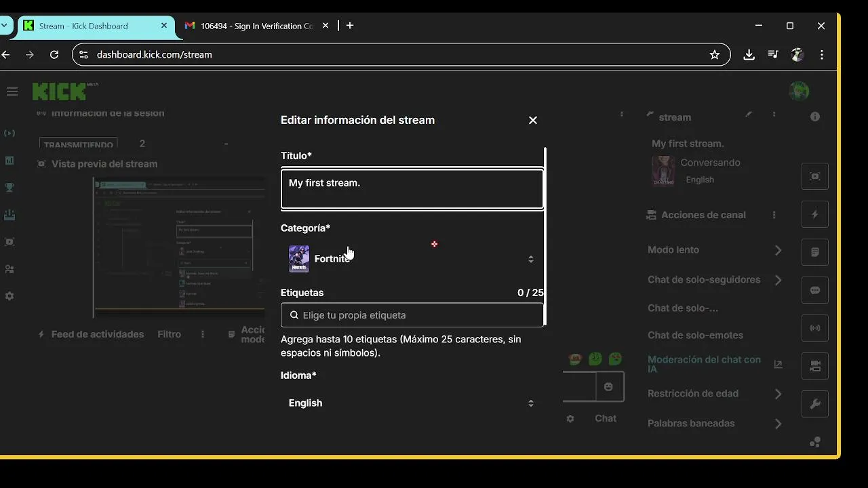Open the media controls icon in the toolbar

coord(773,54)
